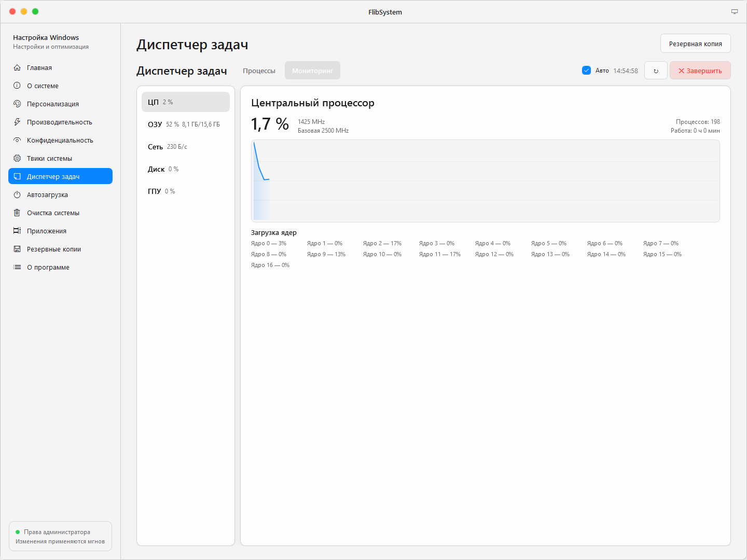Click the info icon beside О системе
The image size is (747, 560).
(x=17, y=86)
